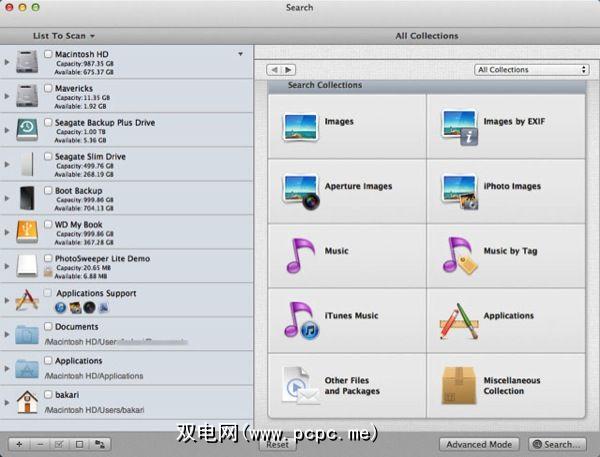Click the Applications Support icon
This screenshot has height=457, width=600.
click(27, 300)
